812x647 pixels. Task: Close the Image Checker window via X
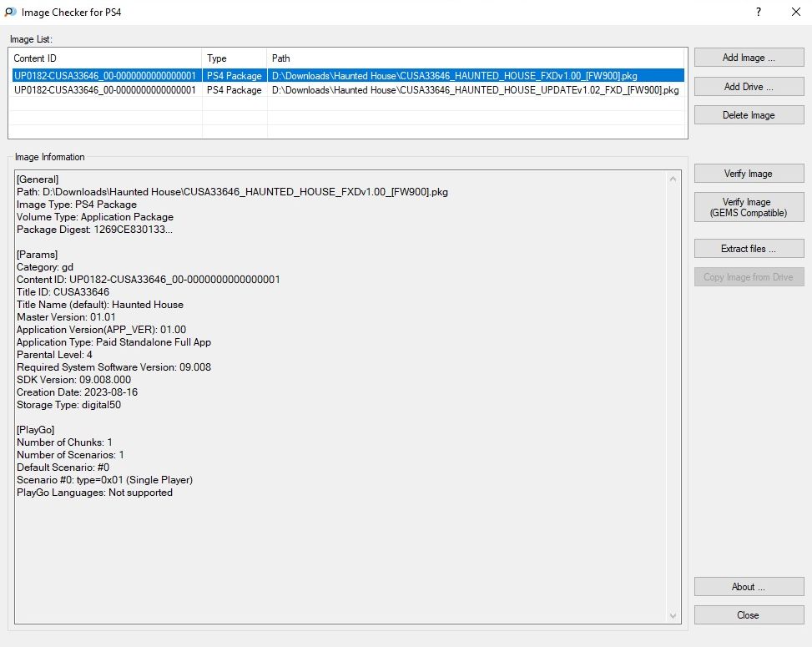pos(795,13)
